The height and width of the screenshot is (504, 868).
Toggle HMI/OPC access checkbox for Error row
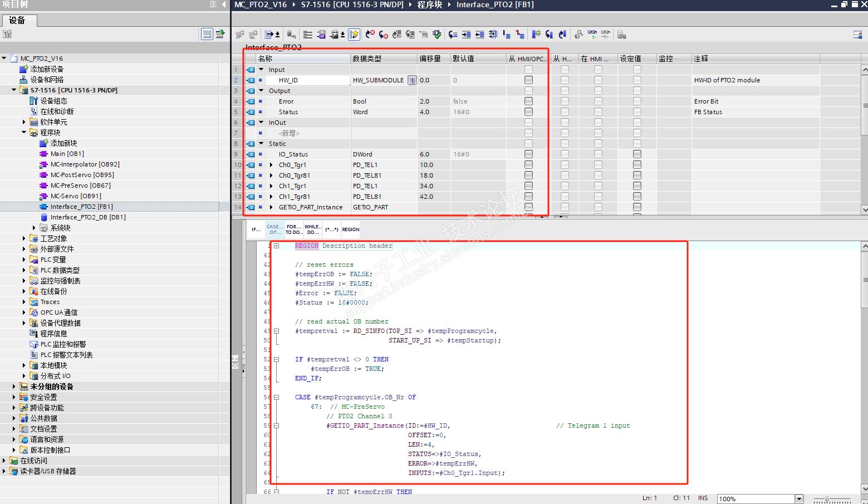tap(528, 101)
